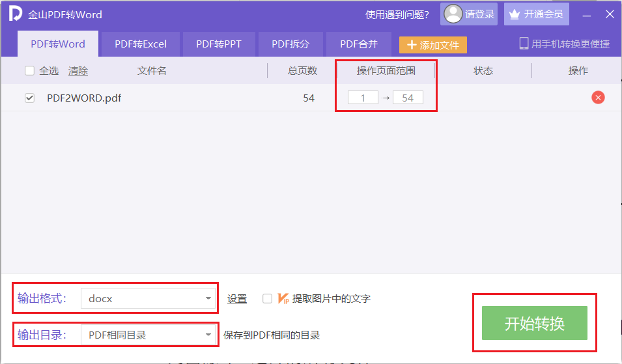Click the 开始转换 button

pyautogui.click(x=534, y=323)
